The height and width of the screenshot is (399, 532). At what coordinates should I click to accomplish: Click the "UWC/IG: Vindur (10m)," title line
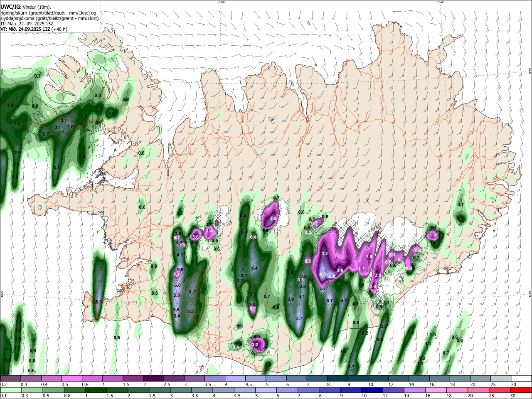click(x=25, y=7)
